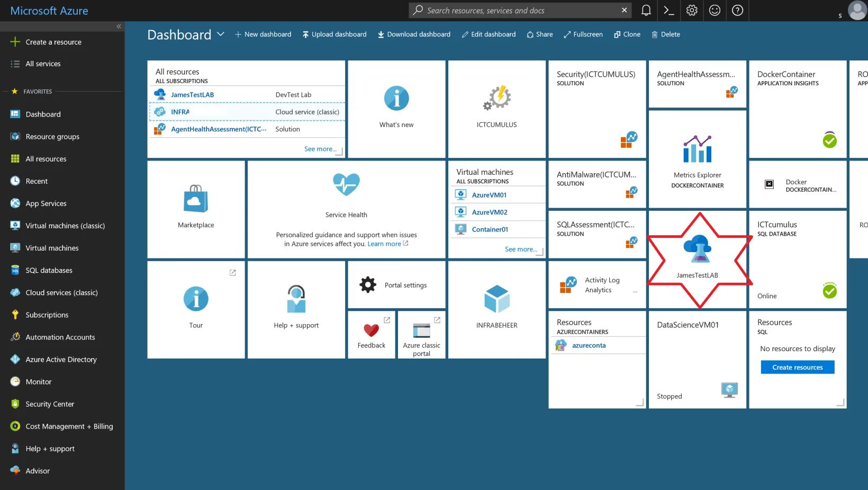Open the Azure classic portal tile

coord(421,335)
